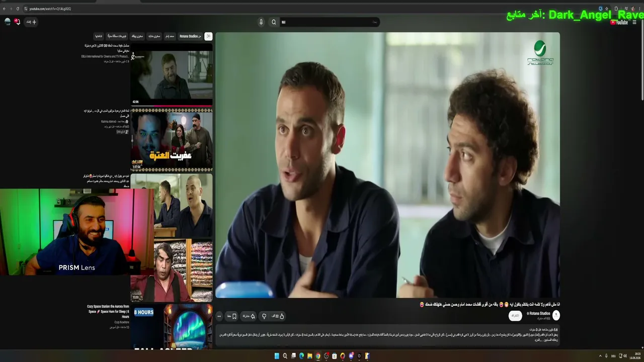Click the search magnifier button
The image size is (644, 362).
pyautogui.click(x=274, y=22)
